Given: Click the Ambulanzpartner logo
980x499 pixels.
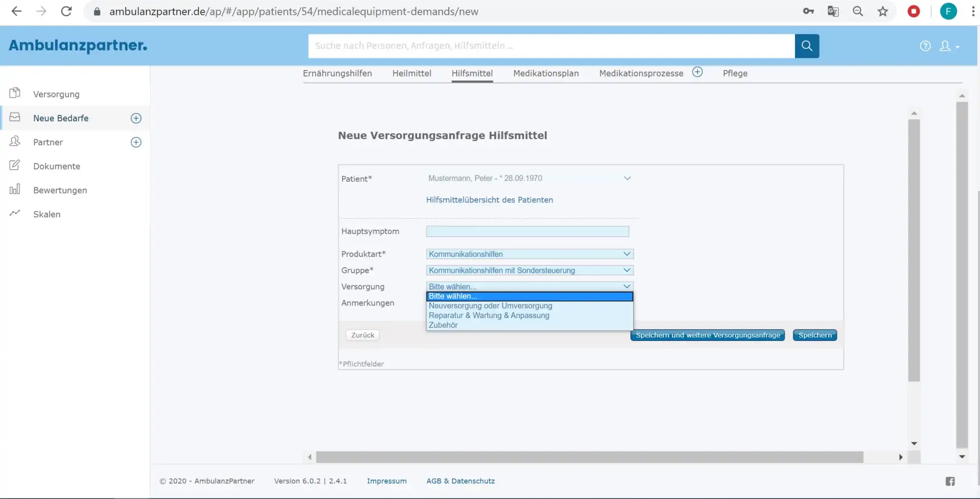Looking at the screenshot, I should pos(78,45).
